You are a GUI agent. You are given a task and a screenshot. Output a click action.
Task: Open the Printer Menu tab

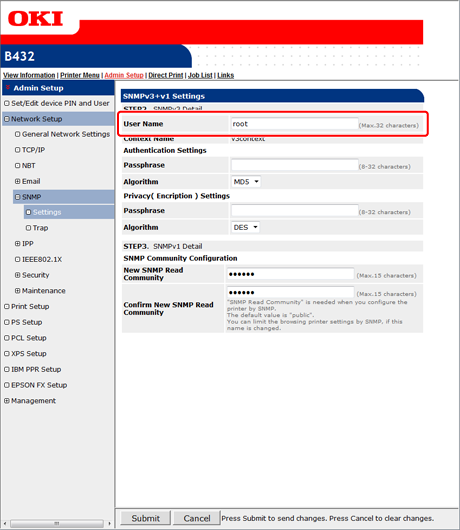pyautogui.click(x=80, y=75)
